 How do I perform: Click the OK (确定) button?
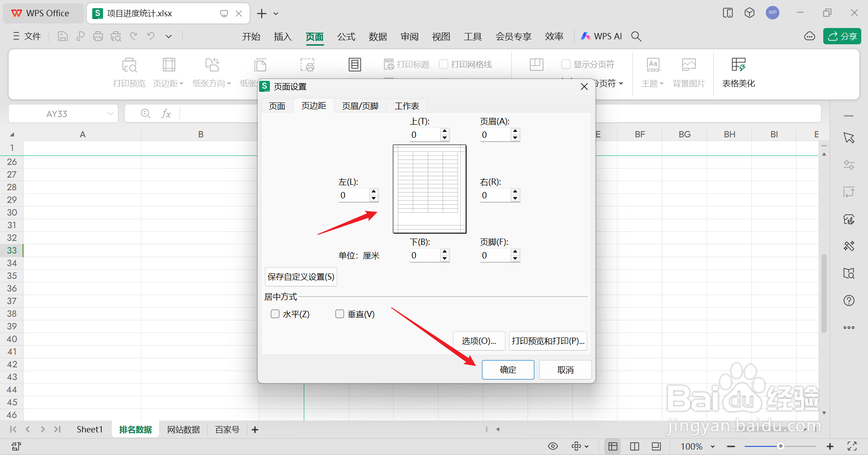tap(508, 370)
